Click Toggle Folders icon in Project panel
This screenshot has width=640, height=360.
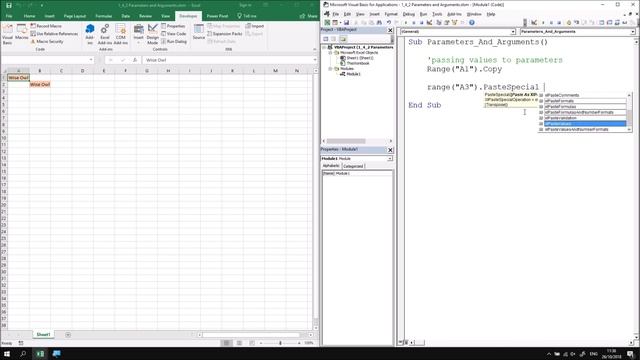pyautogui.click(x=343, y=39)
